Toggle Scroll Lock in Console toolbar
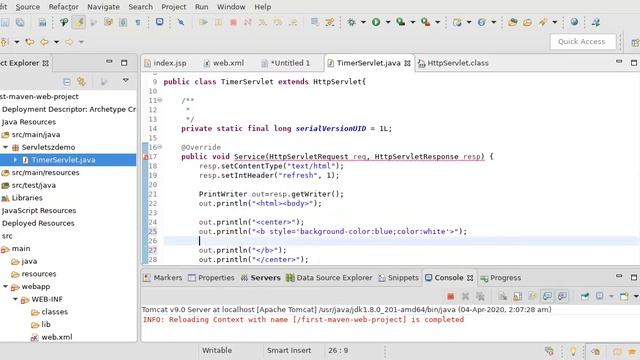The width and height of the screenshot is (640, 360). (x=518, y=296)
